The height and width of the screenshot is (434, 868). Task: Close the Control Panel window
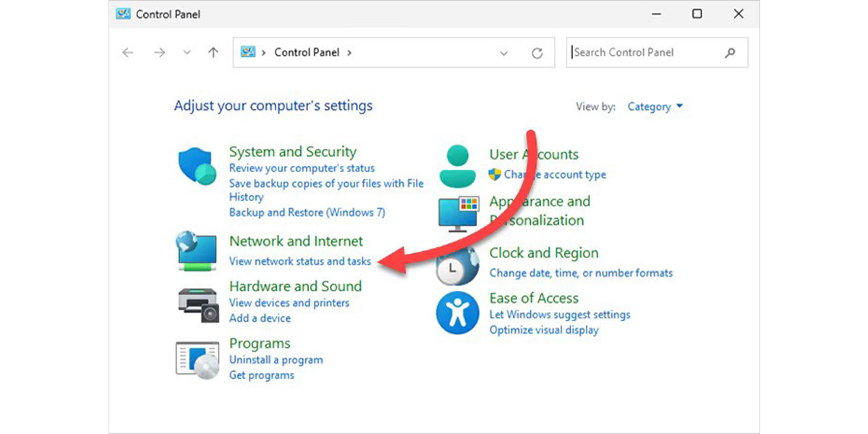click(739, 14)
